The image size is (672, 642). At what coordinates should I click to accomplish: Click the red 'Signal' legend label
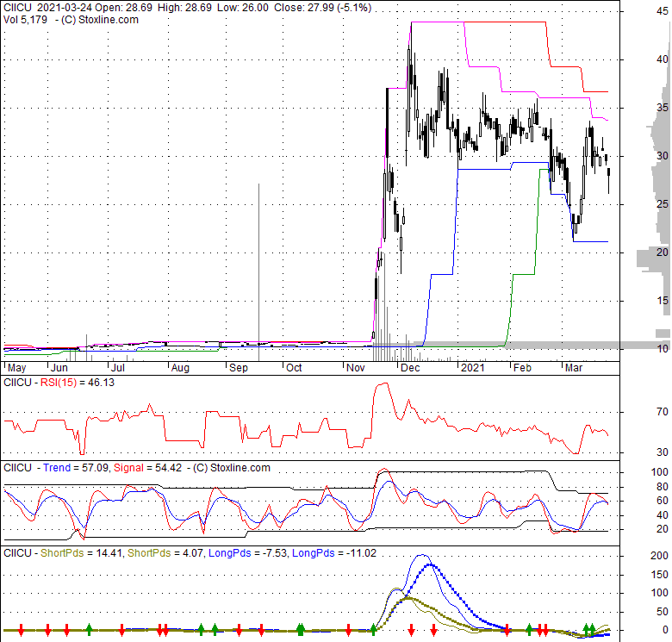pos(128,468)
